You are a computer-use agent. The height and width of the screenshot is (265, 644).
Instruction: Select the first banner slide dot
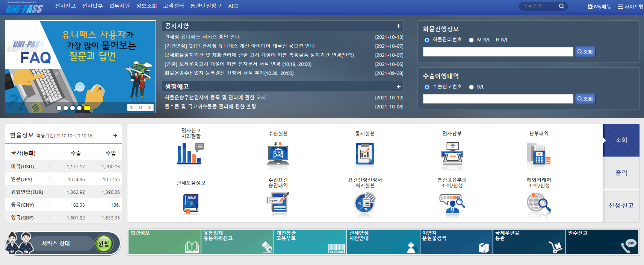coord(59,108)
